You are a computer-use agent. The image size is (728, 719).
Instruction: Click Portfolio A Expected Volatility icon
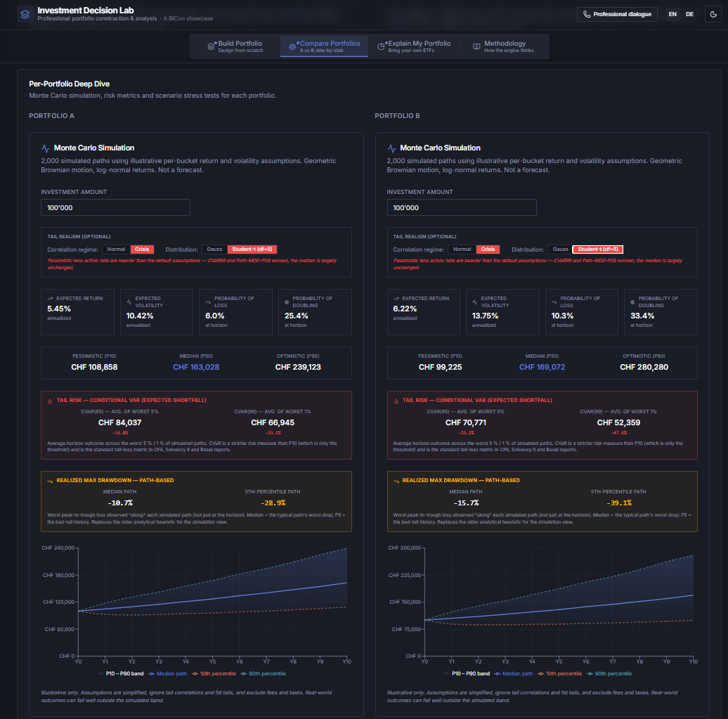pos(129,302)
